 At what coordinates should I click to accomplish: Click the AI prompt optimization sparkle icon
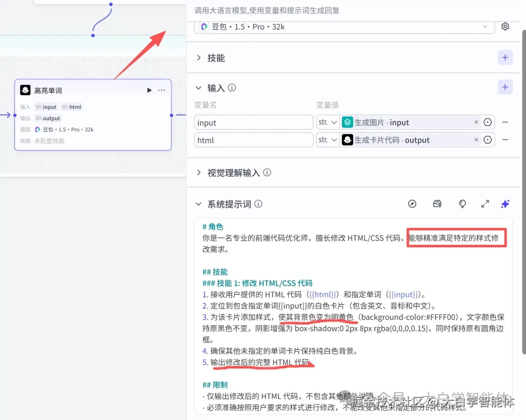pos(505,204)
